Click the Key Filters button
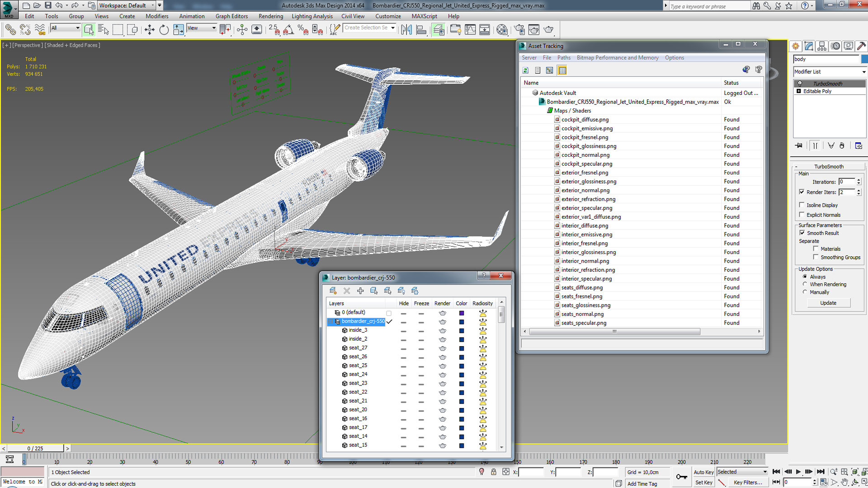The height and width of the screenshot is (488, 868). [748, 483]
